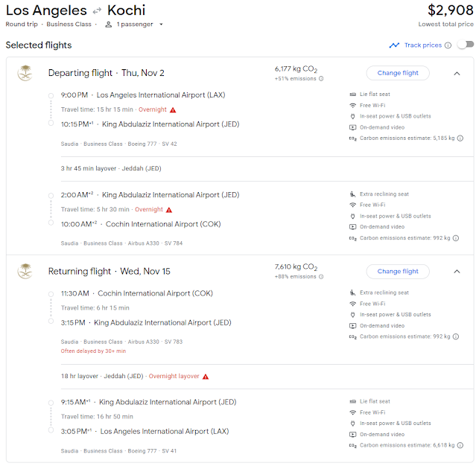Click info icon beside 6,618 kg emissions estimate
Viewport: 476px width, 466px height.
click(x=460, y=445)
